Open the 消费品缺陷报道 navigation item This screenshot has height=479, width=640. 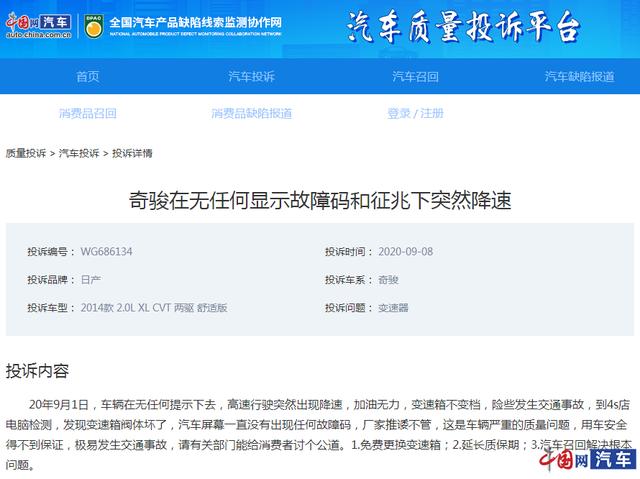pos(251,113)
